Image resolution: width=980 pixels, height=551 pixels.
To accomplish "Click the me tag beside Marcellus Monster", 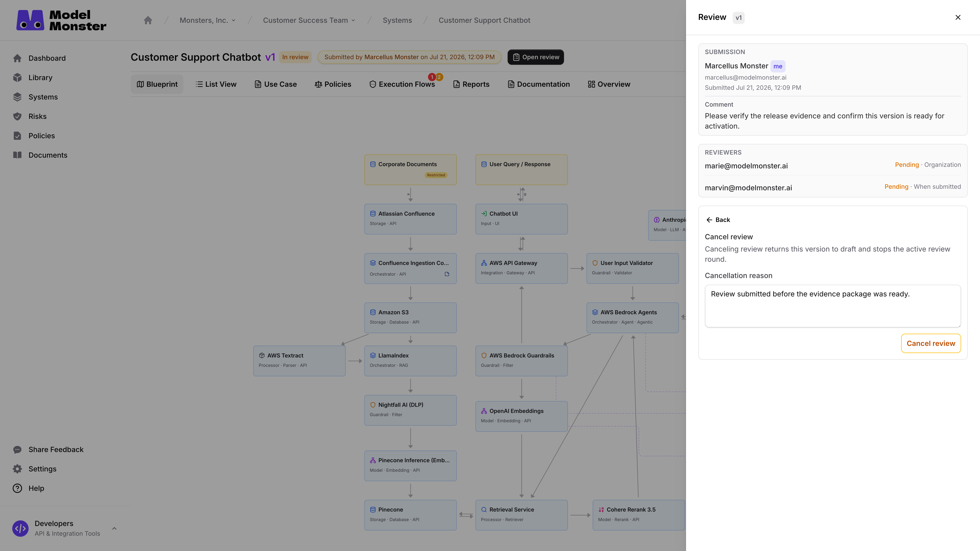I will [x=778, y=66].
